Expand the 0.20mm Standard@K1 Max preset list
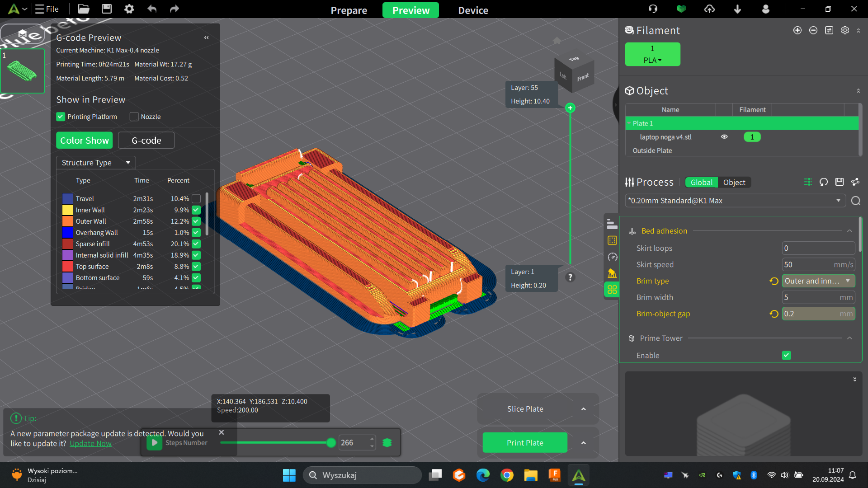The image size is (868, 488). 735,201
